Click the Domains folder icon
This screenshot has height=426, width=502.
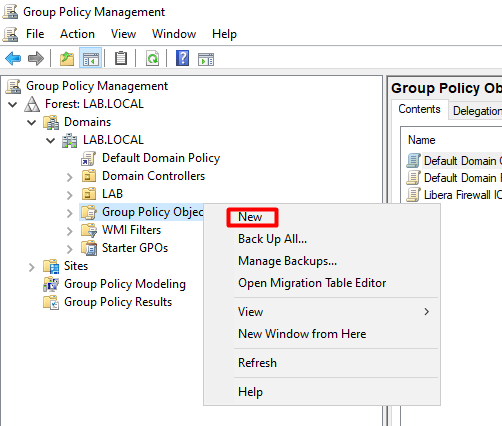tap(51, 122)
